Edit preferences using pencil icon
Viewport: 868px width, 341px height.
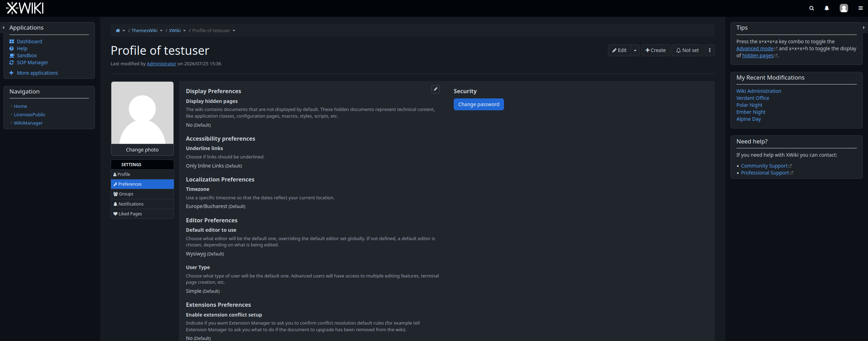[436, 89]
